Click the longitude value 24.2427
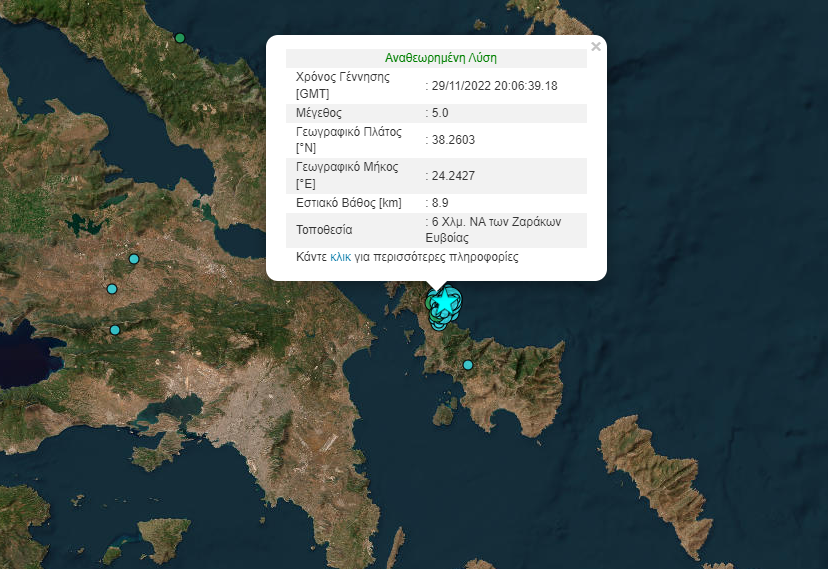Viewport: 828px width, 569px height. [x=452, y=175]
